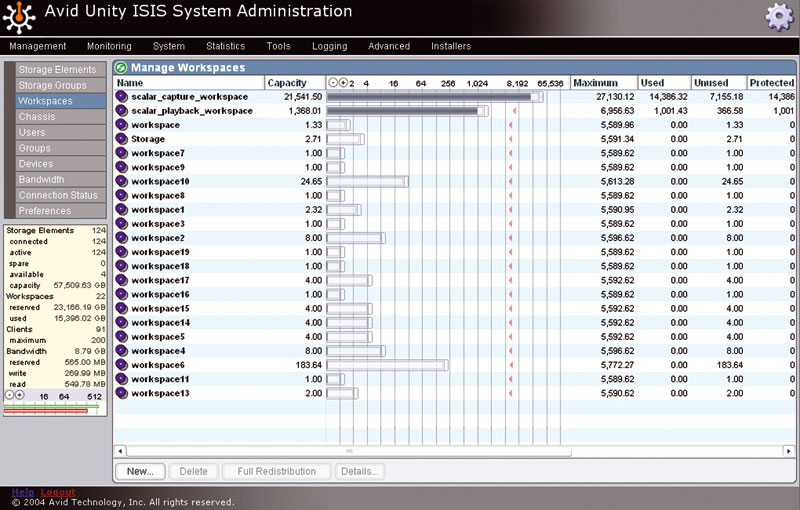The image size is (800, 510).
Task: Open the Statistics menu
Action: [225, 46]
